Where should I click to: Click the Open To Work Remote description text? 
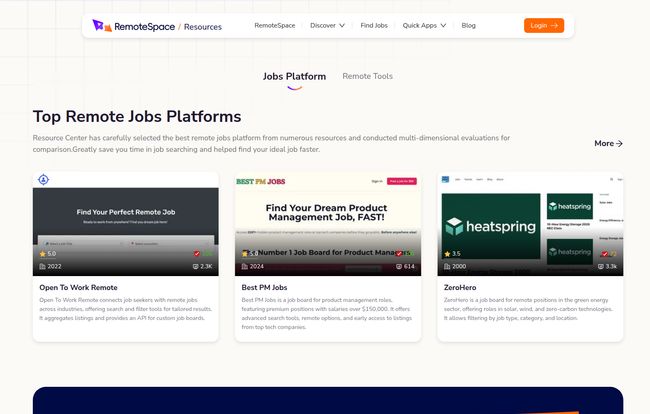(126, 309)
